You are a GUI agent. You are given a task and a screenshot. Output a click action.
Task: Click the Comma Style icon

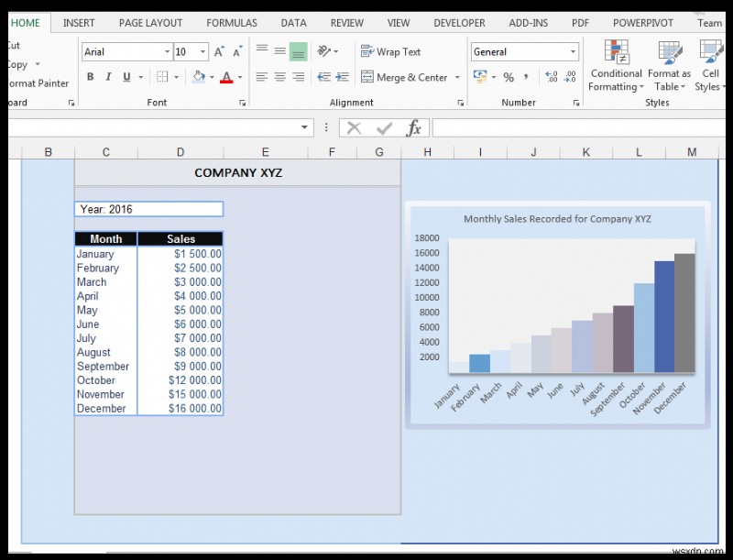click(x=526, y=76)
